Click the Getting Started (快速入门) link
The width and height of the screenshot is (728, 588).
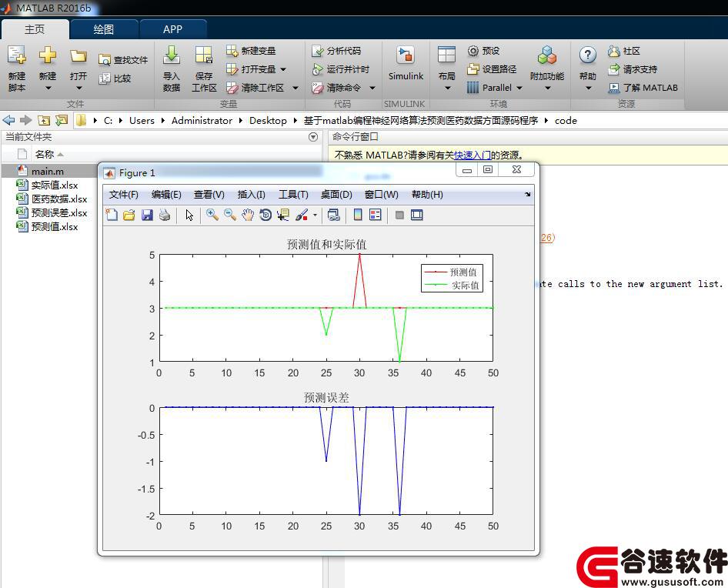[473, 155]
